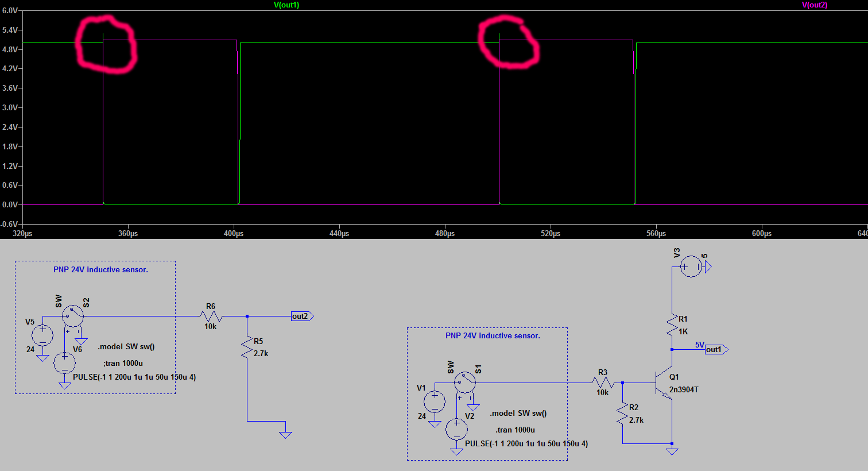Click the V5 value label 24
This screenshot has width=868, height=471.
click(30, 349)
